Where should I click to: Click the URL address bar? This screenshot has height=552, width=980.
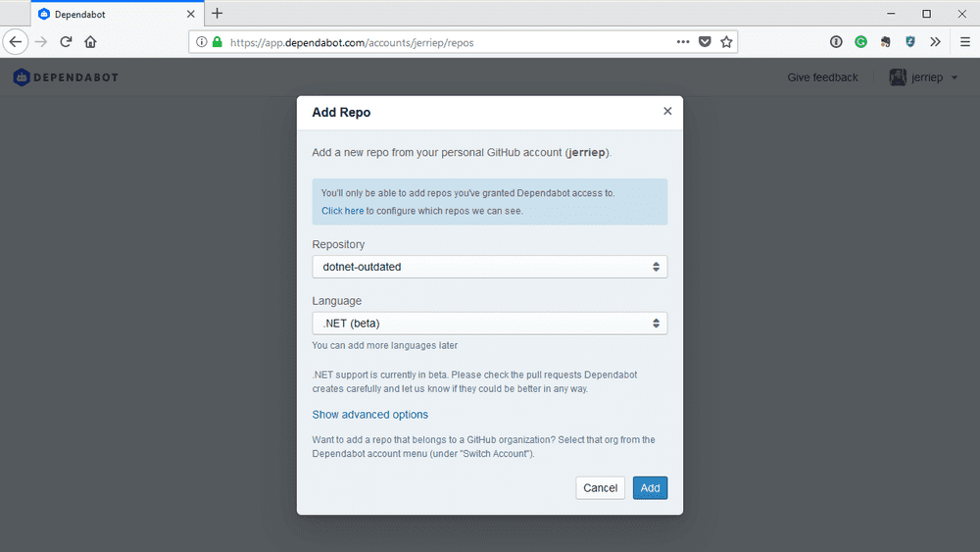(x=441, y=43)
